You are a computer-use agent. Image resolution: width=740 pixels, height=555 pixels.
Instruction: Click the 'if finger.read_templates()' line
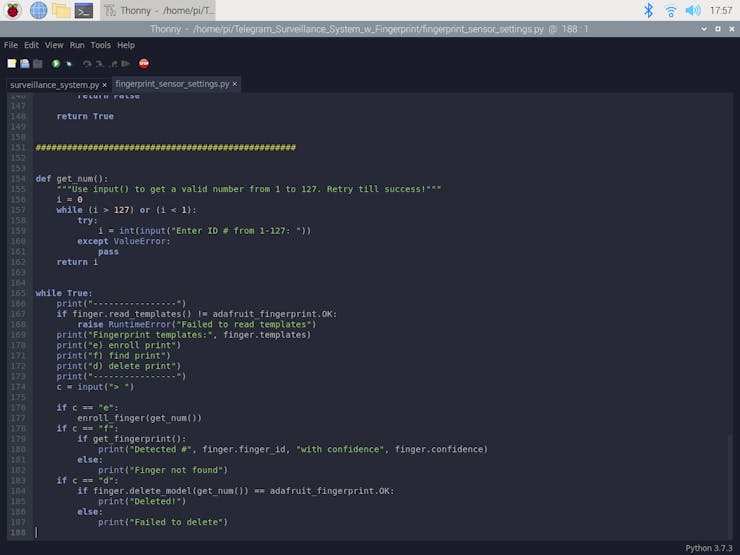point(197,314)
